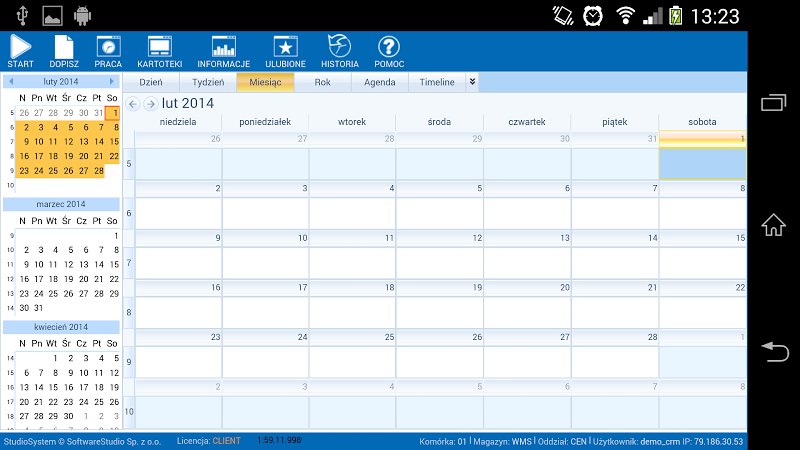Click the CLIENT licence label
800x450 pixels.
(x=226, y=441)
